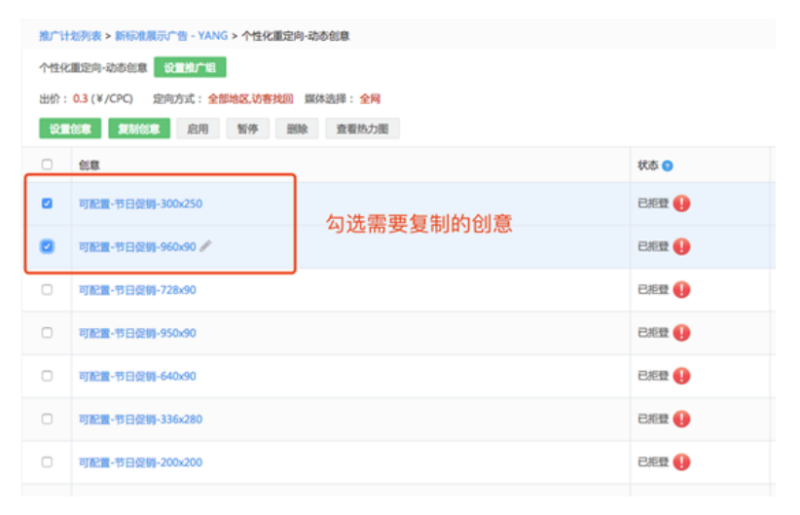Image resolution: width=800 pixels, height=515 pixels.
Task: Click the red warning icon in the 300x250 row
Action: pos(682,204)
